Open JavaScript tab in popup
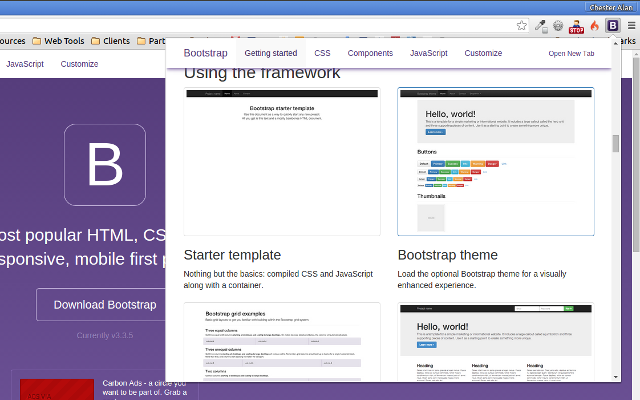Image resolution: width=640 pixels, height=400 pixels. (429, 53)
